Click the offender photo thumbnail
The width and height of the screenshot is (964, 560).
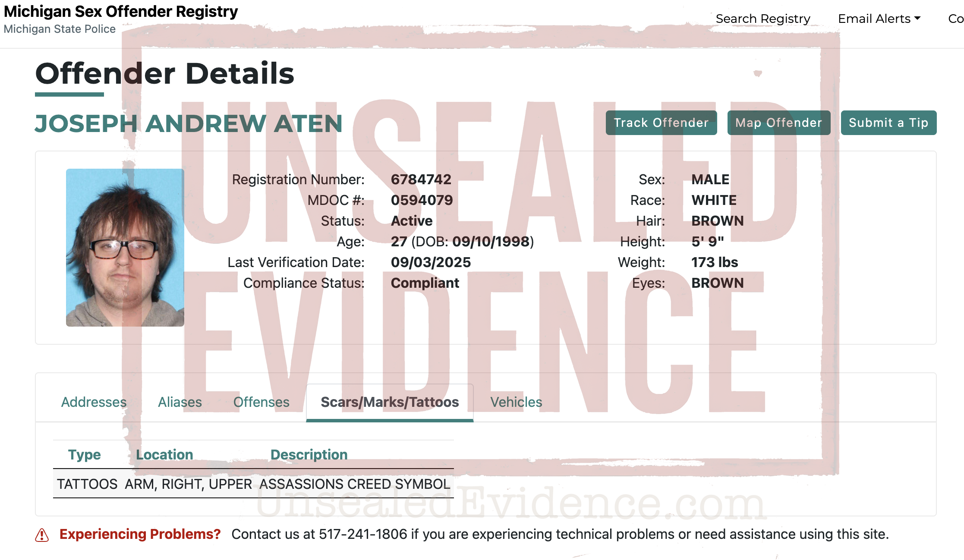125,247
